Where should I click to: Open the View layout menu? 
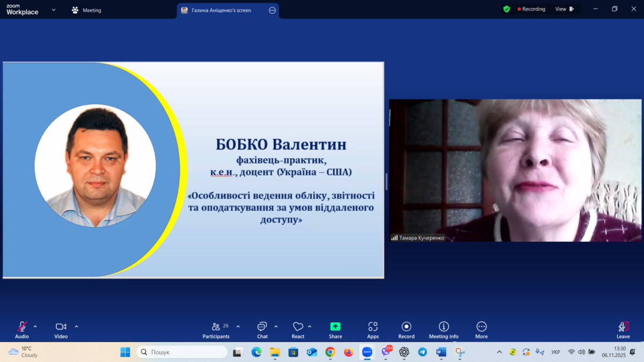coord(564,9)
